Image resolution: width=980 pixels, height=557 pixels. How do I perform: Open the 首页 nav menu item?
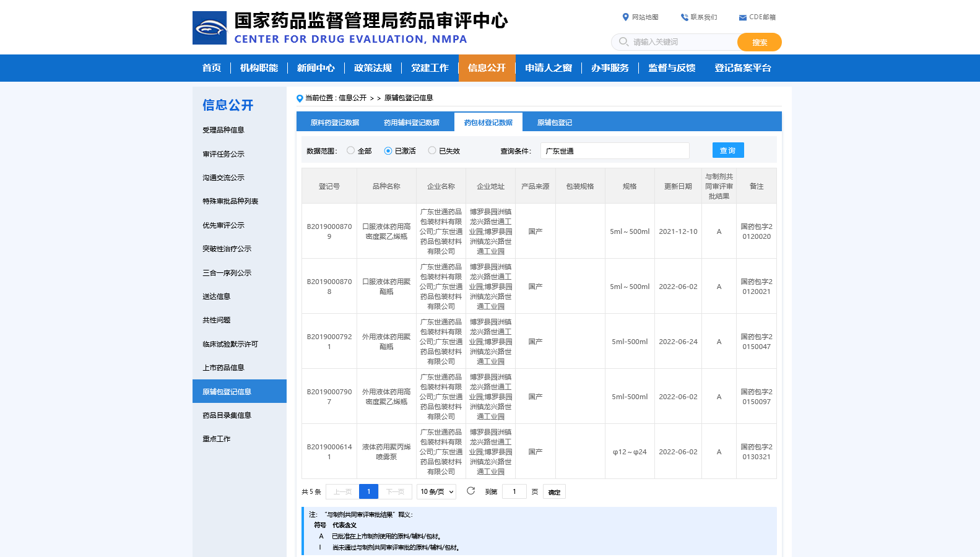[x=212, y=68]
